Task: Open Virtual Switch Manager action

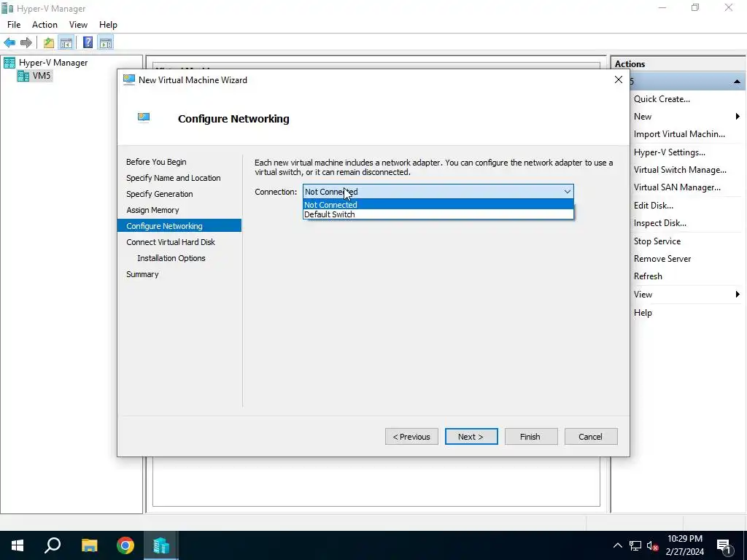Action: pyautogui.click(x=680, y=170)
